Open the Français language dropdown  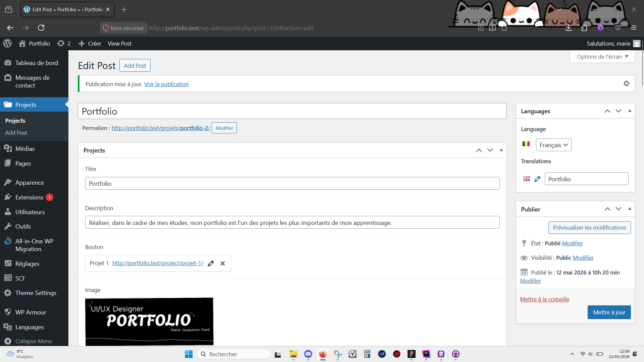[x=553, y=145]
